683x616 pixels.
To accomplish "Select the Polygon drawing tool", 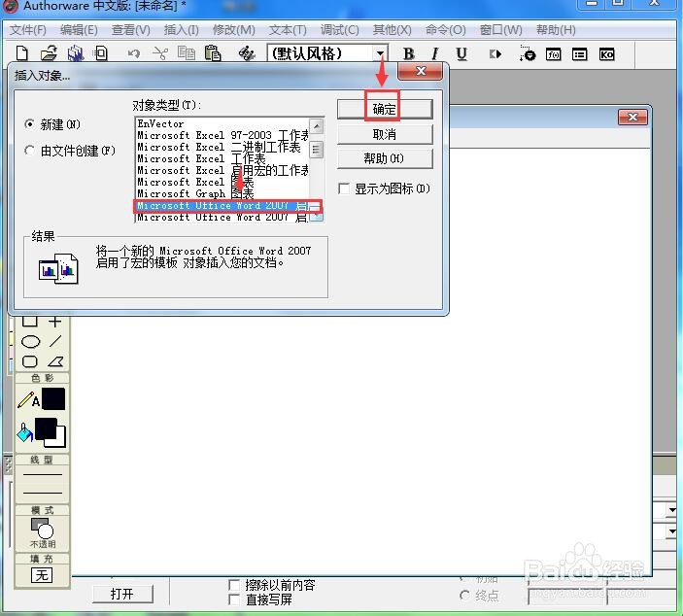I will [55, 361].
